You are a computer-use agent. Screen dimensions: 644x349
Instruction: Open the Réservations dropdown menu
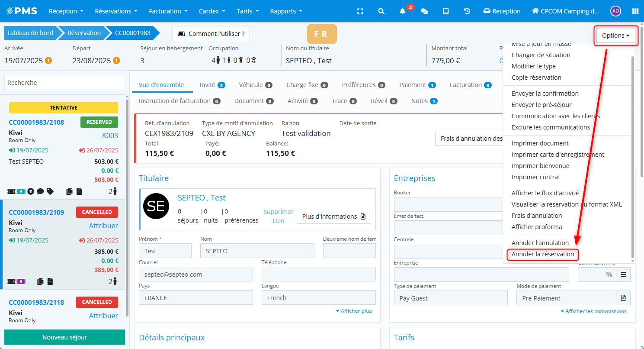click(x=116, y=11)
